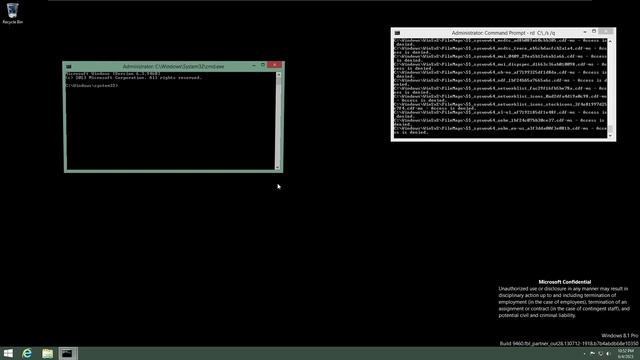This screenshot has height=360, width=640.
Task: Open the volume speaker tray icon
Action: pyautogui.click(x=608, y=353)
